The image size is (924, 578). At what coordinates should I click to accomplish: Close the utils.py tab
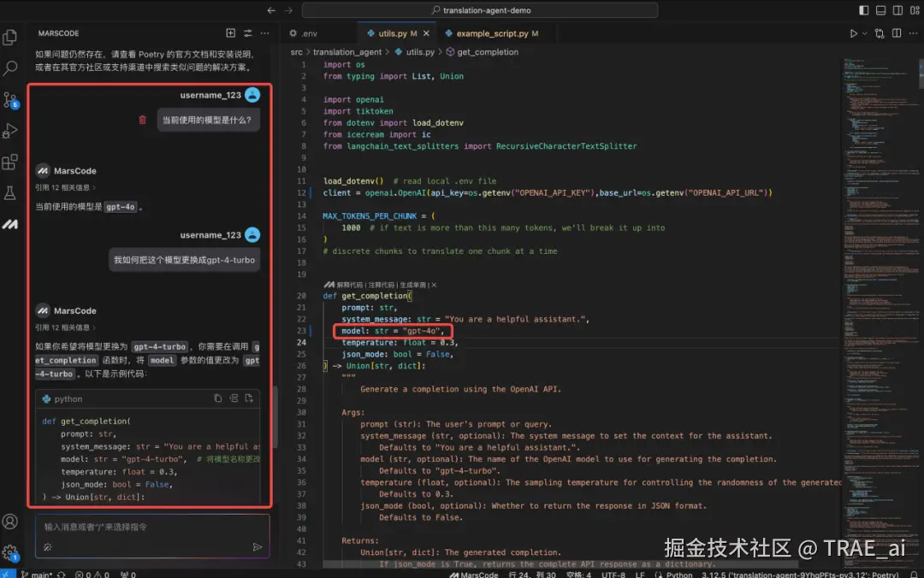(x=426, y=33)
